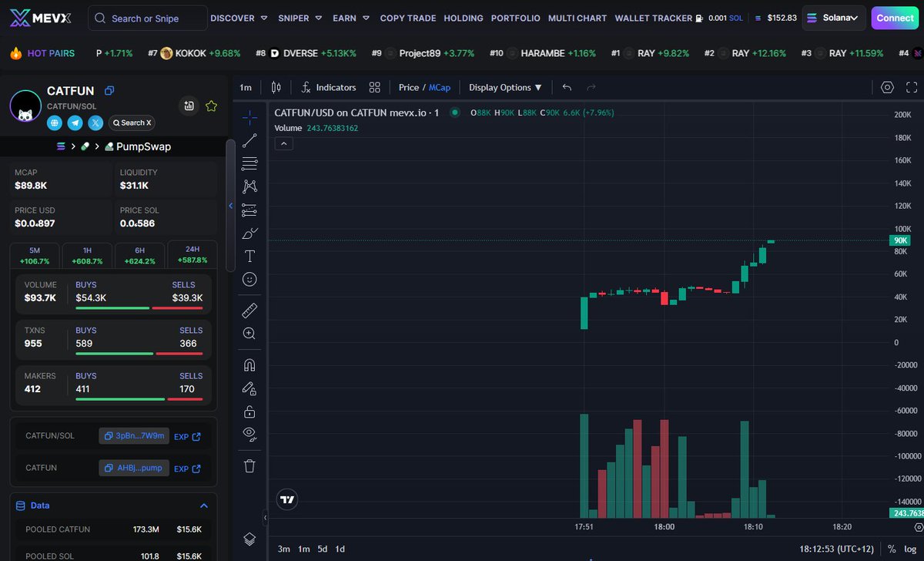Remove drawings with trash icon
The height and width of the screenshot is (561, 924).
coord(249,465)
